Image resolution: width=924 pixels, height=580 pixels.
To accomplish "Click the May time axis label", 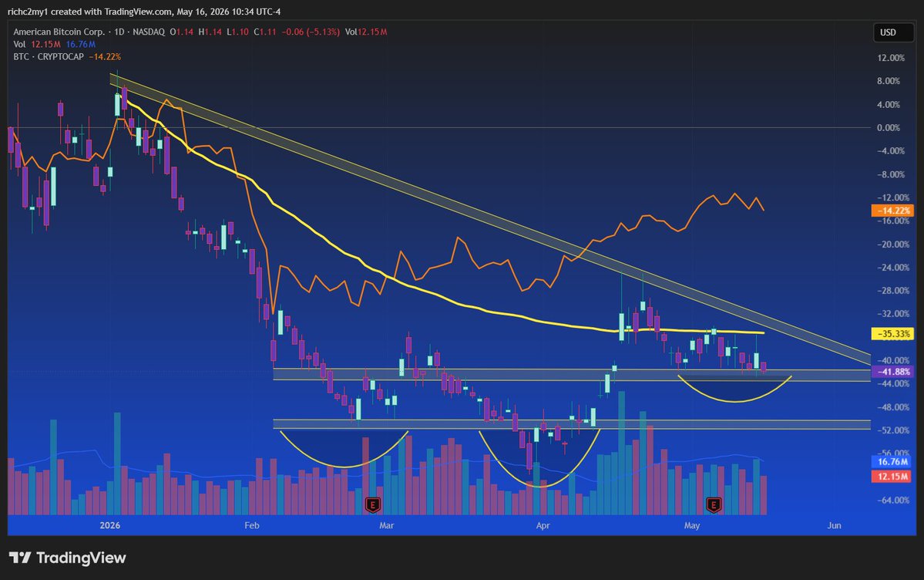I will 692,525.
